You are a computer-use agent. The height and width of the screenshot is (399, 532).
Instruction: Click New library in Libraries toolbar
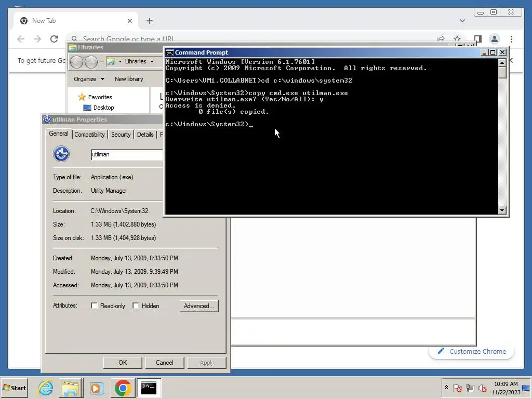129,79
